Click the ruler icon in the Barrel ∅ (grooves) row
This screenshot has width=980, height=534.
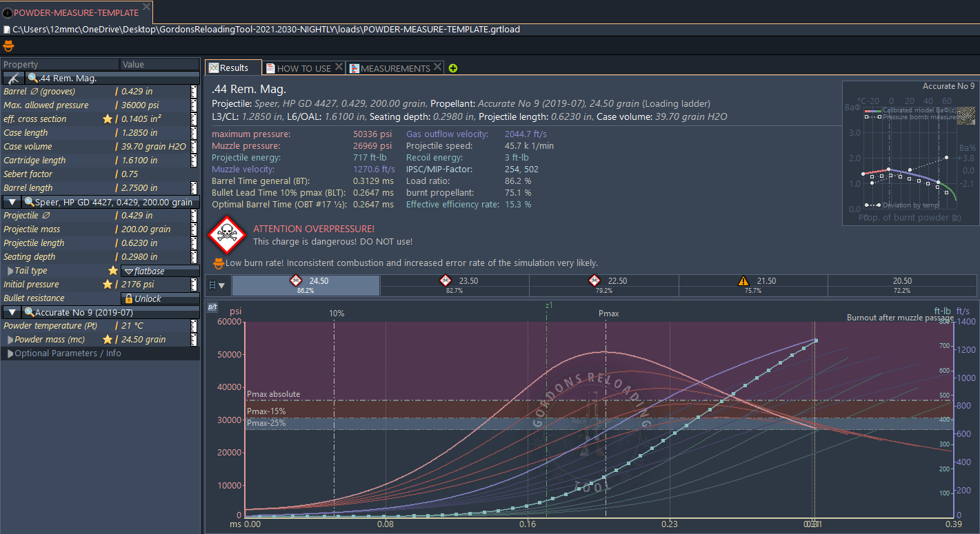194,92
